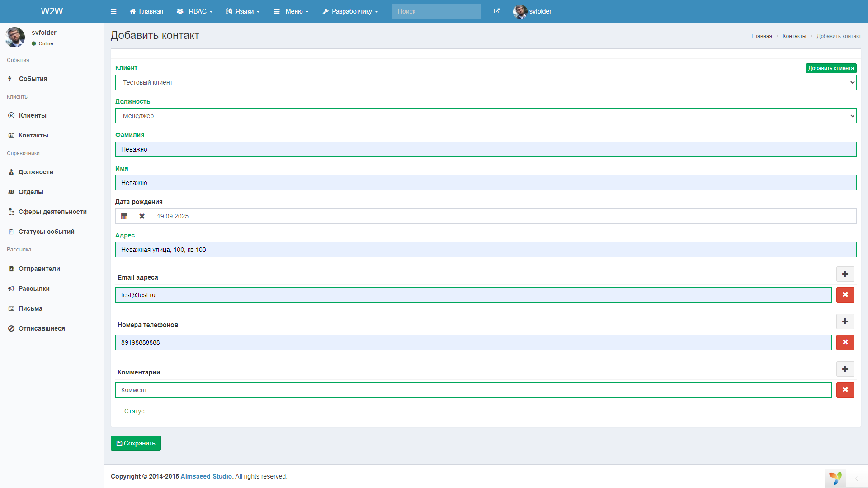Image resolution: width=868 pixels, height=488 pixels.
Task: Click the W2W logo
Action: pyautogui.click(x=52, y=11)
